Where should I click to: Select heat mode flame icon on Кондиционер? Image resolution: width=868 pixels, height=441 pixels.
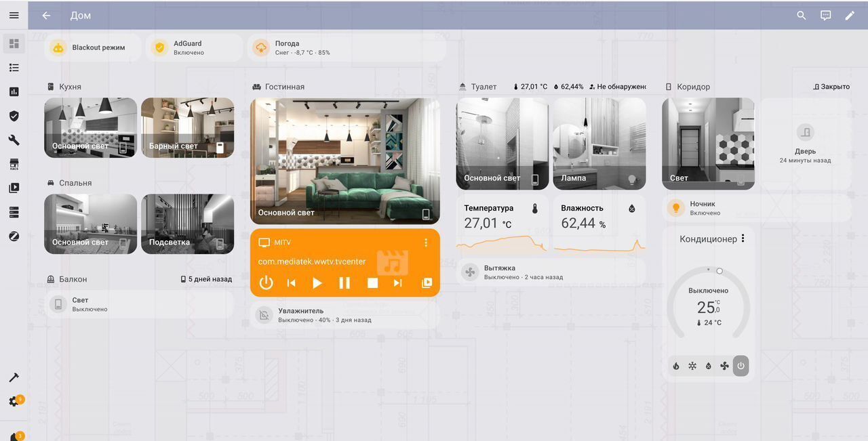(x=676, y=366)
